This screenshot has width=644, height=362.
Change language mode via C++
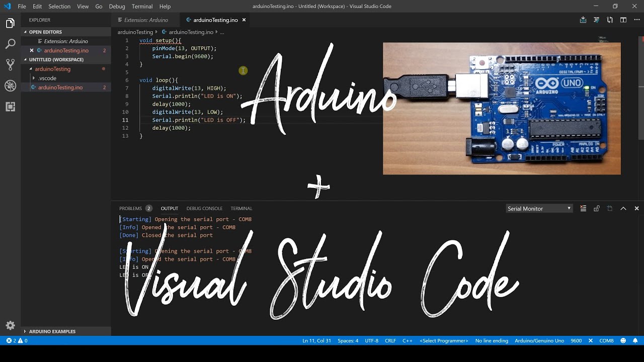coord(408,340)
